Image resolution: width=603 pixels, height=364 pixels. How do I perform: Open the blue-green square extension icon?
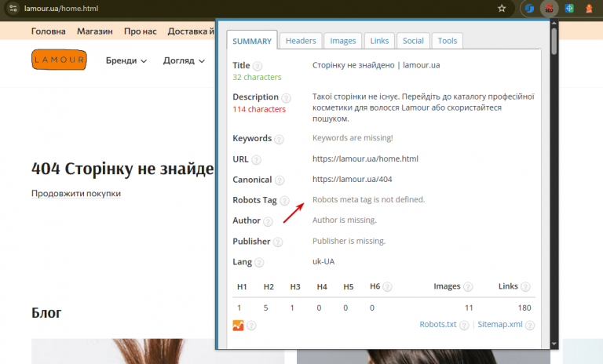click(569, 8)
